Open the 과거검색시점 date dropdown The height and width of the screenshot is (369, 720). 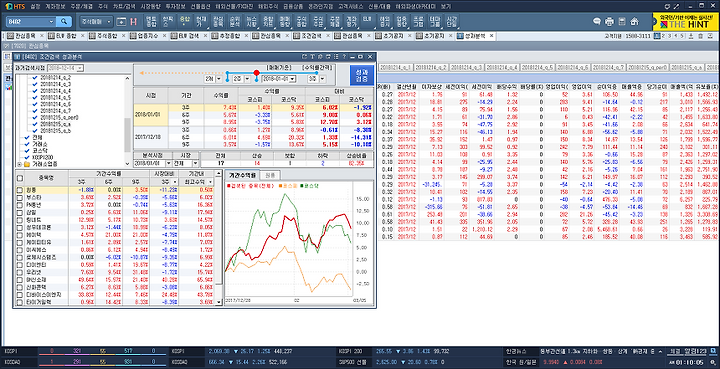tap(79, 68)
